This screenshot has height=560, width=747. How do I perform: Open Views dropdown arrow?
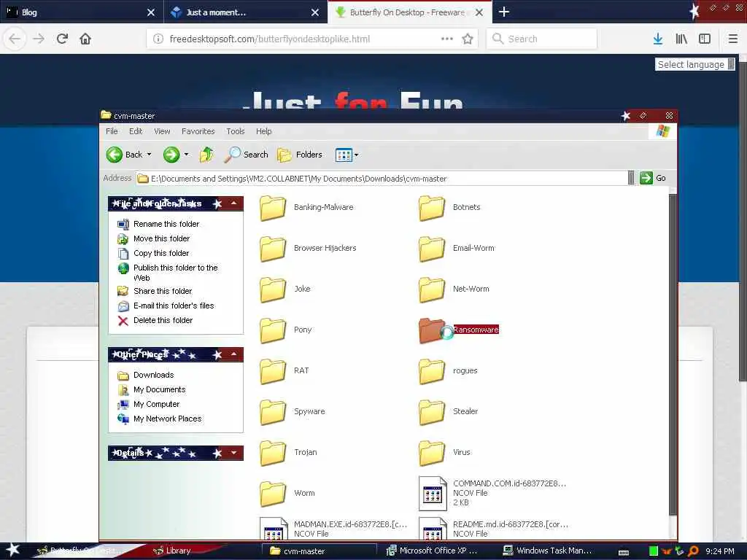(356, 155)
